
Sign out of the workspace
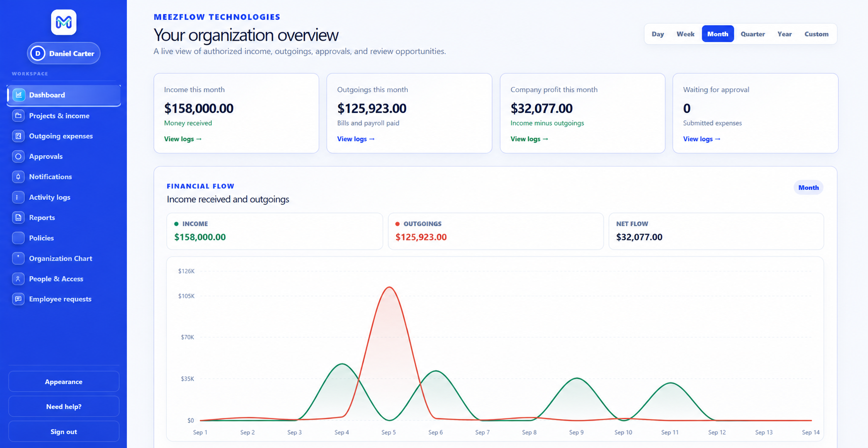tap(64, 432)
